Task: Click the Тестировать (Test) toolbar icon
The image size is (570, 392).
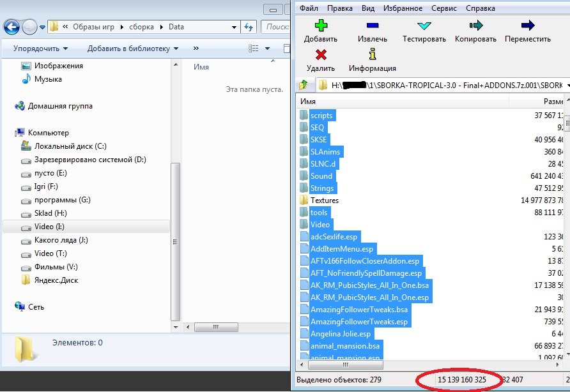Action: 424,26
